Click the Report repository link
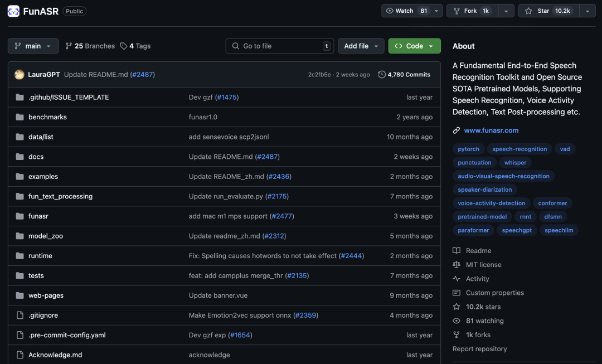 [x=479, y=349]
